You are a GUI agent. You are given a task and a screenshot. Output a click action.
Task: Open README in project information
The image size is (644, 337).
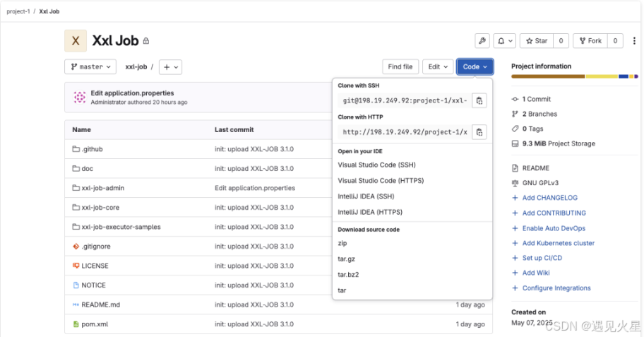[x=535, y=168]
